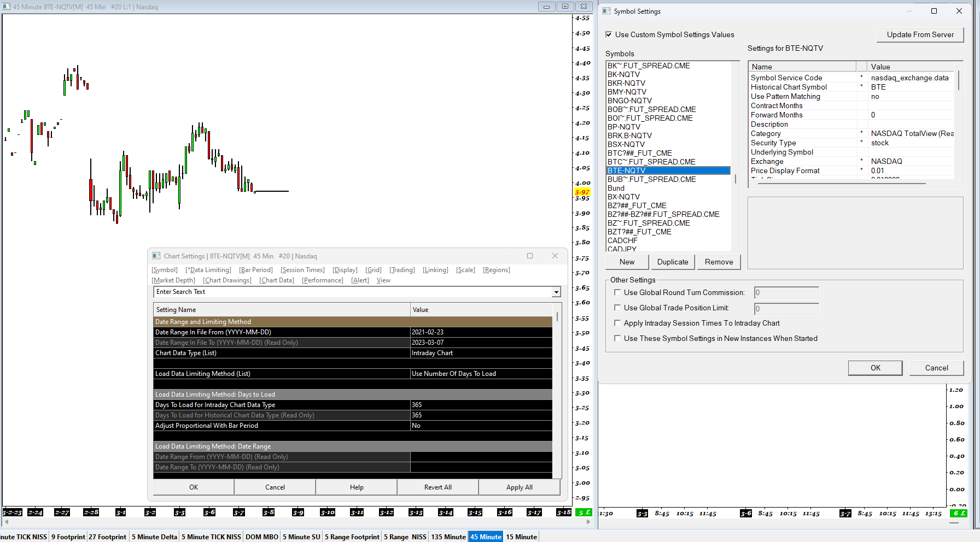
Task: Switch to the 15 Minute chart tab
Action: coord(521,537)
